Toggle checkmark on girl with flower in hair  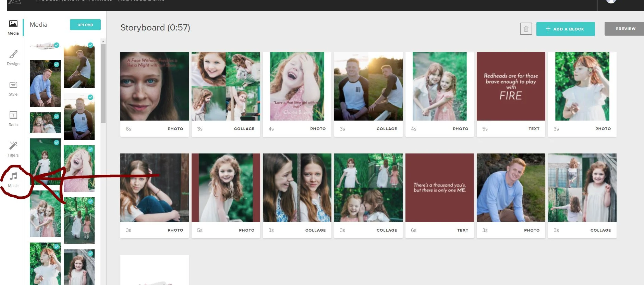(x=57, y=246)
